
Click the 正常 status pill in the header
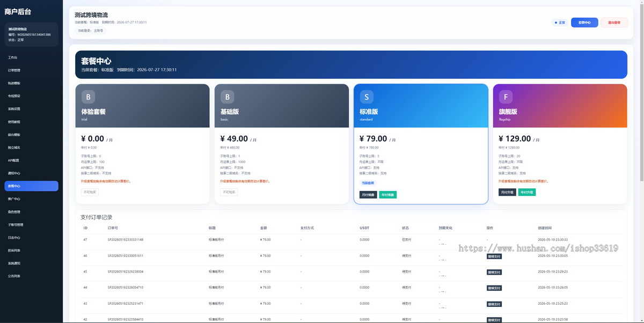pos(560,23)
